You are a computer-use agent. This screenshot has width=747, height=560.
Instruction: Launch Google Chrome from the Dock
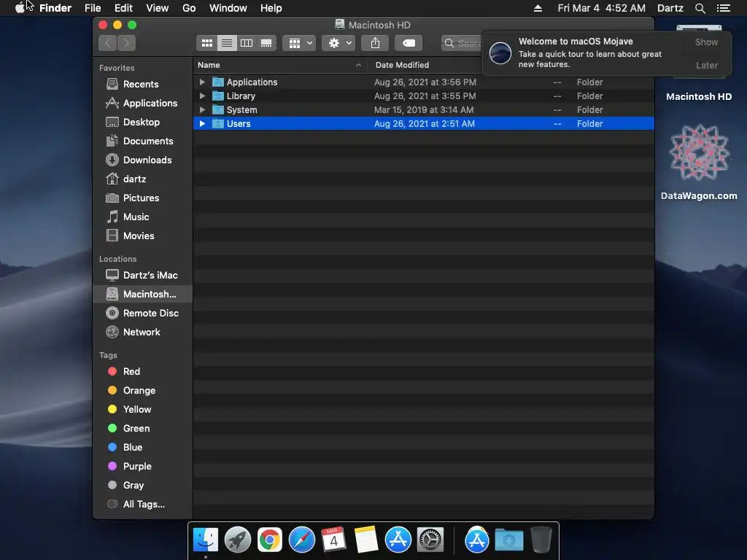270,540
